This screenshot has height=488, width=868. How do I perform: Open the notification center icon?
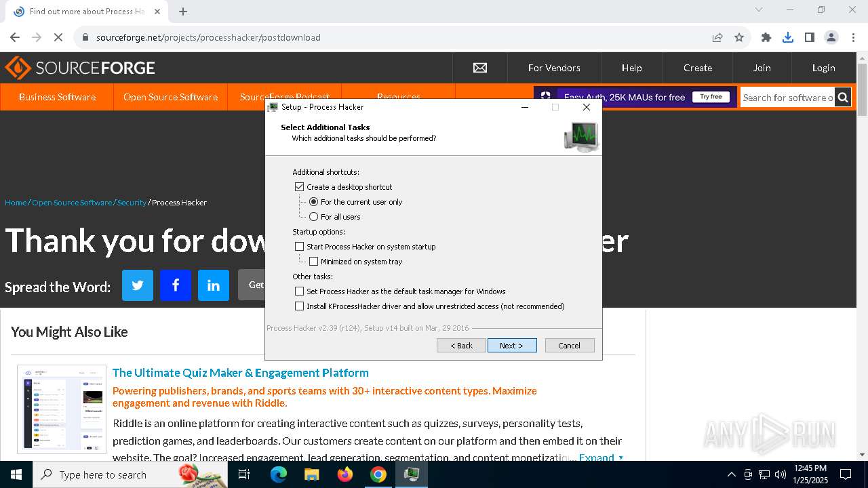coord(846,474)
